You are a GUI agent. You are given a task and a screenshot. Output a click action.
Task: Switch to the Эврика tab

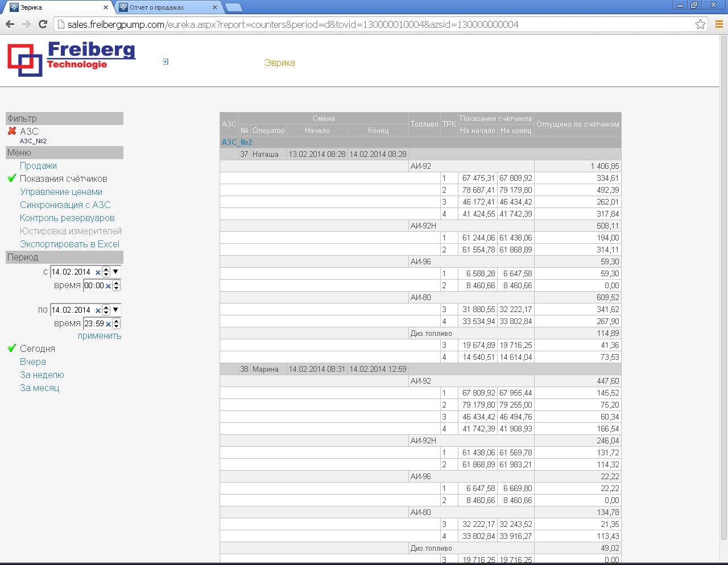(x=51, y=7)
